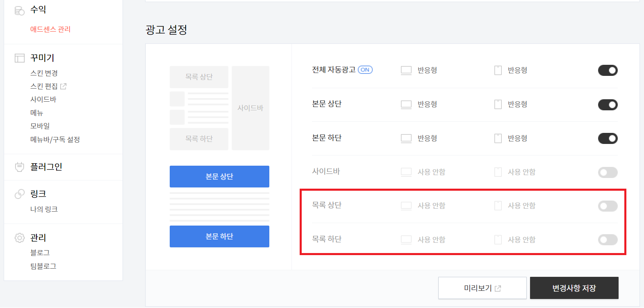Open mobile 반응형 option for 전체 자동광고
This screenshot has height=308, width=644.
click(517, 71)
